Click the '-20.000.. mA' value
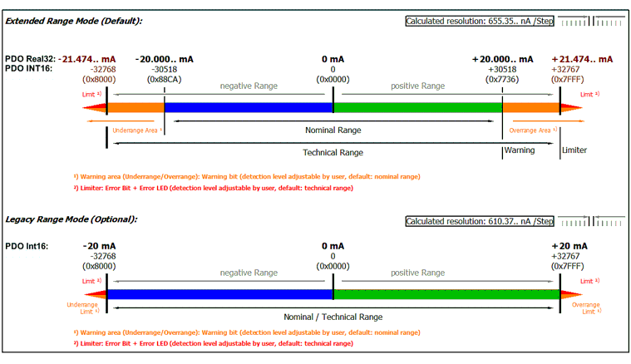 tap(164, 59)
